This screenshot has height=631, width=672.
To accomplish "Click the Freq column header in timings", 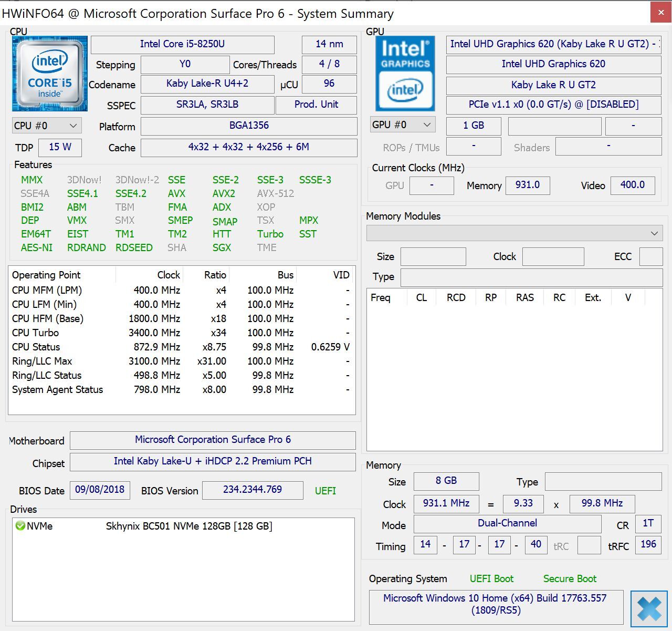I will point(381,297).
